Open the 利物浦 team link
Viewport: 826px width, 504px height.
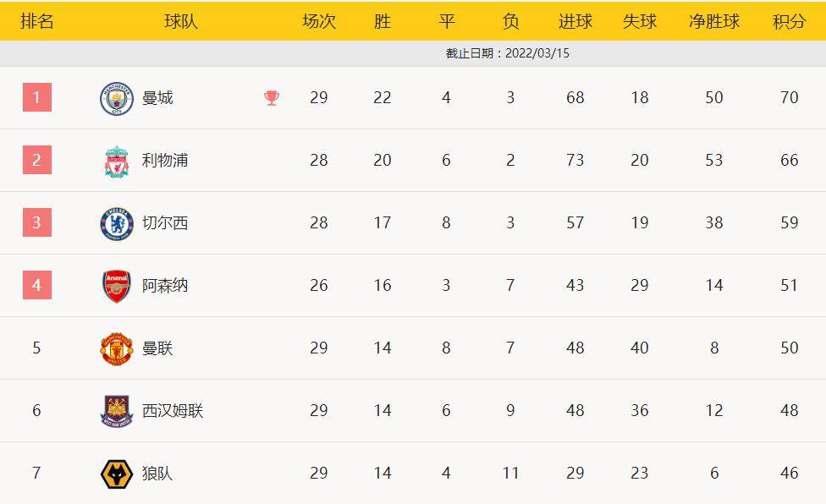tap(165, 161)
